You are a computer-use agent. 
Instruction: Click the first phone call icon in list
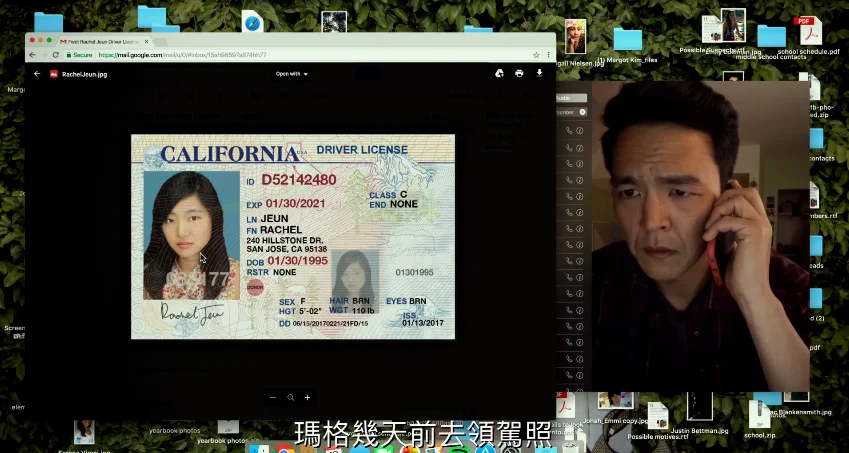coord(569,130)
